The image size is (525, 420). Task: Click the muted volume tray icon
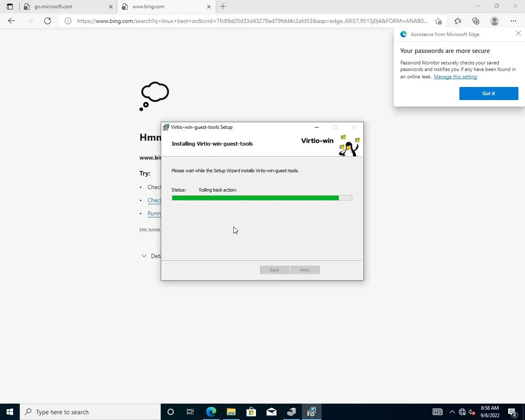tap(472, 412)
